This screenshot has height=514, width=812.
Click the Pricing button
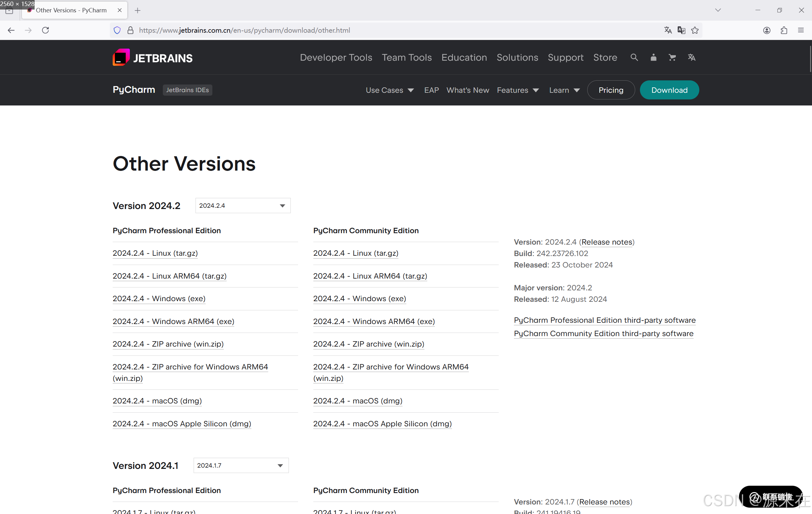611,90
